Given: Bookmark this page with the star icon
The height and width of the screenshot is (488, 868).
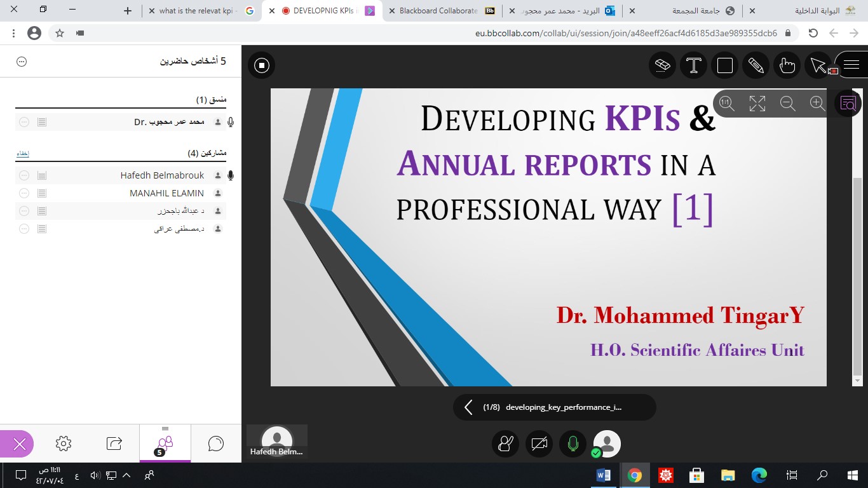Looking at the screenshot, I should click(x=60, y=33).
